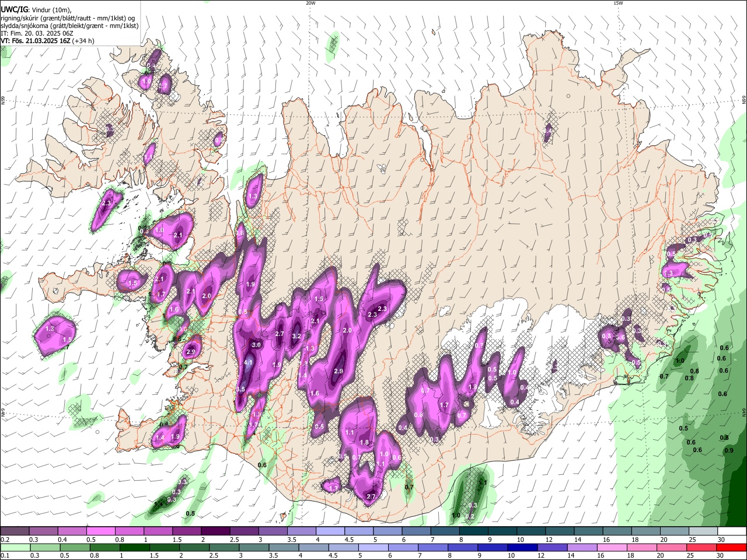
Task: Pick the lightest green 0.1 swatch in bottom legend
Action: 15,547
